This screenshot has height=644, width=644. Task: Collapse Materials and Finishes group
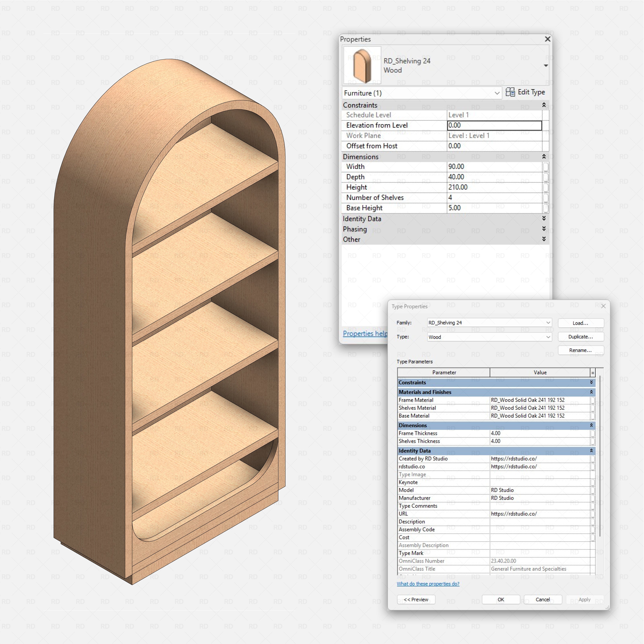click(x=591, y=392)
